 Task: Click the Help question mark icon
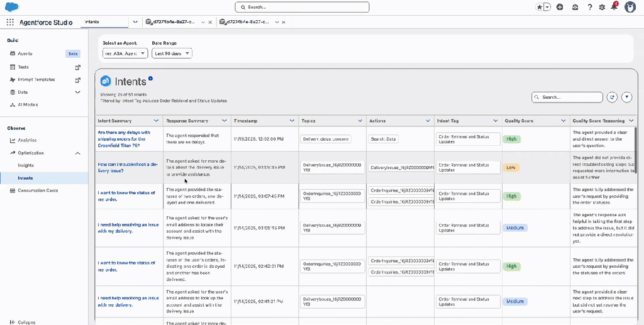(x=589, y=7)
